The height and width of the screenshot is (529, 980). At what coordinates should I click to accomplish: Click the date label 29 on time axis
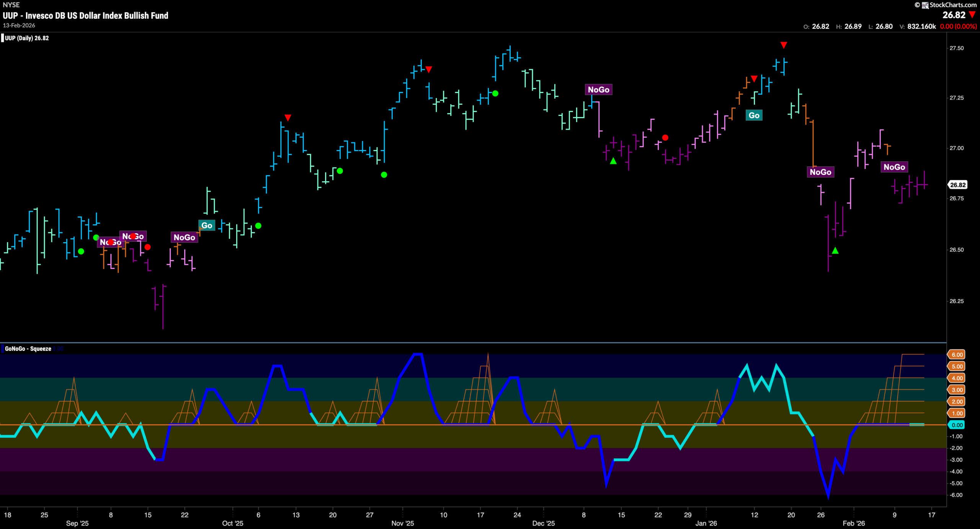coord(688,515)
